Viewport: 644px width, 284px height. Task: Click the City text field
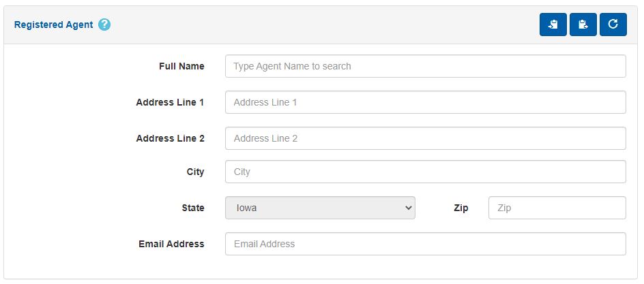click(x=425, y=172)
